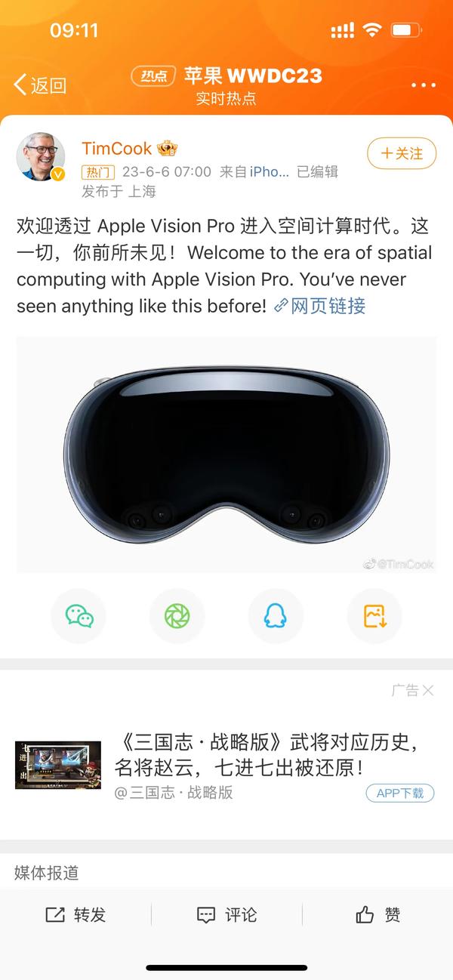Viewport: 453px width, 980px height.
Task: Share post via QQ penguin icon
Action: click(x=276, y=616)
